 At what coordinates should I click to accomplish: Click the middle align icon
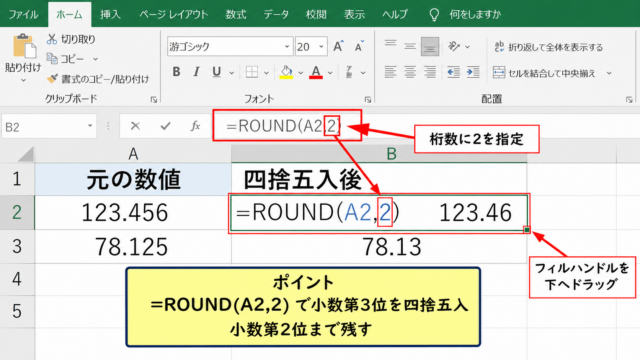(x=410, y=46)
